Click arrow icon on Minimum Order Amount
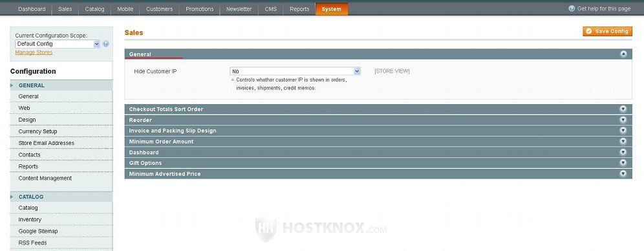644x251 pixels. pyautogui.click(x=623, y=141)
